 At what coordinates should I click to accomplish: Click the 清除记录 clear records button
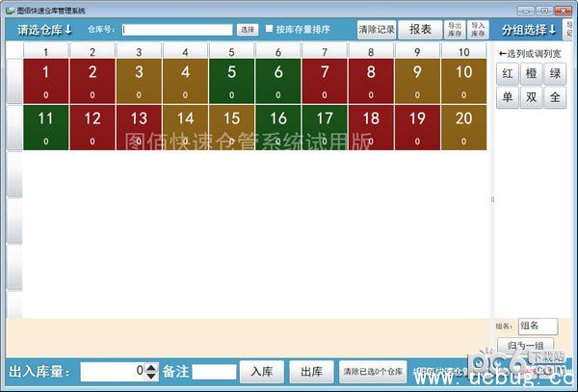click(x=376, y=29)
